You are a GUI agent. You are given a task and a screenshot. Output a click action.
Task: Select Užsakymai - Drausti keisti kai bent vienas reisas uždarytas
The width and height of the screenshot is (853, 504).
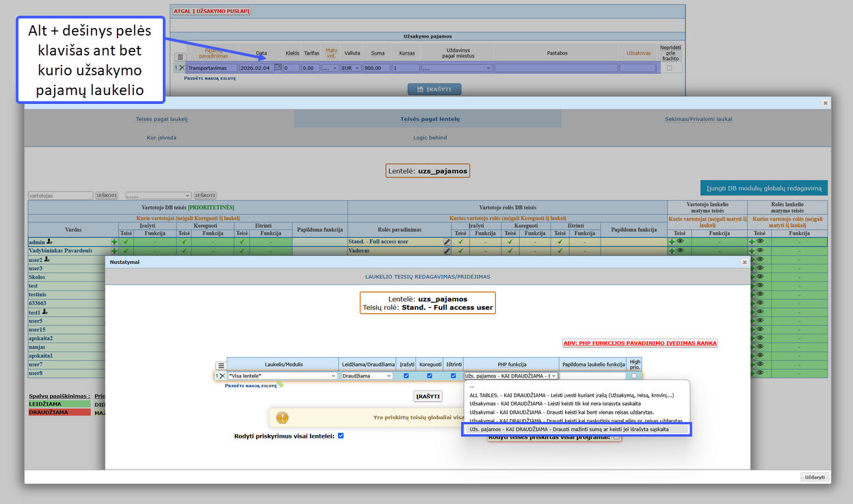(x=562, y=412)
